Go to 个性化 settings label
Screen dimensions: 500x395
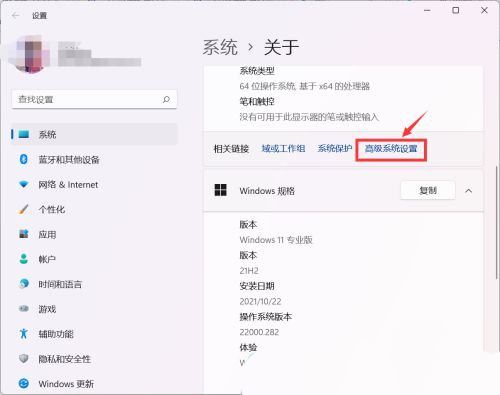[x=52, y=210]
